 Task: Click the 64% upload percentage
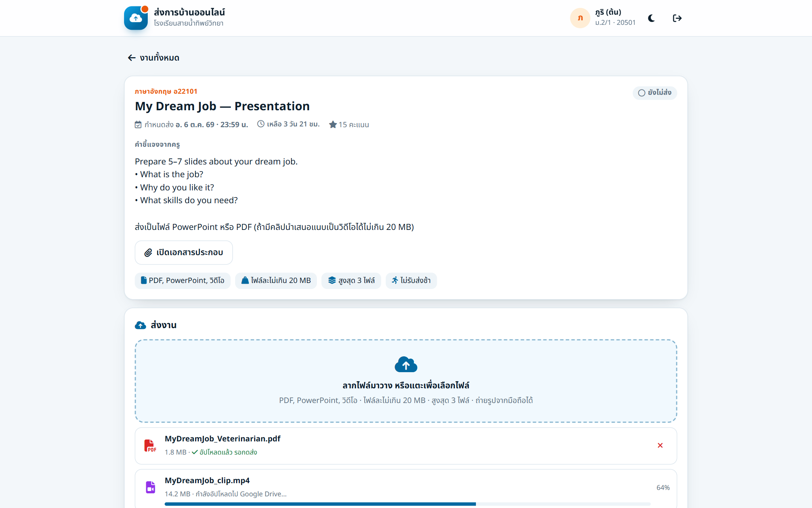pos(663,488)
